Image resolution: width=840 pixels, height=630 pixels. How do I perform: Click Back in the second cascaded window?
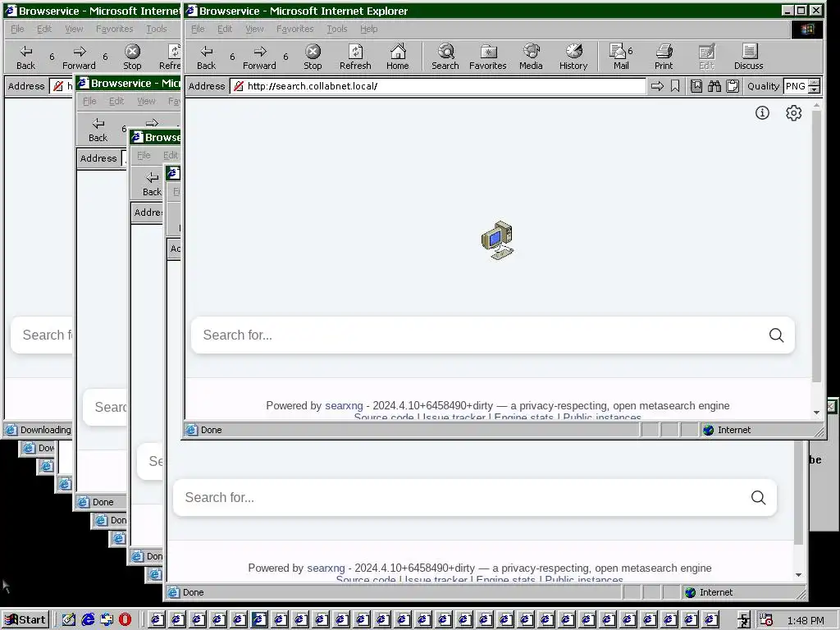[x=98, y=129]
